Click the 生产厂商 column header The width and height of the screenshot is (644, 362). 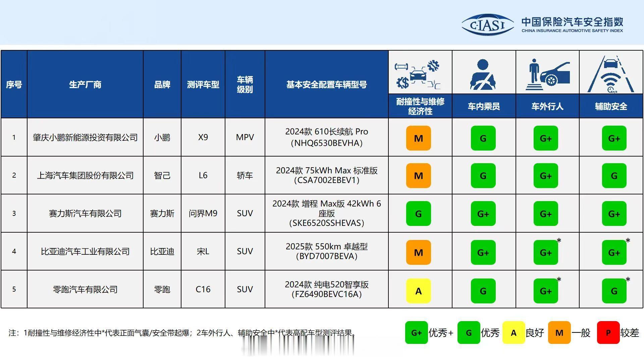[85, 84]
